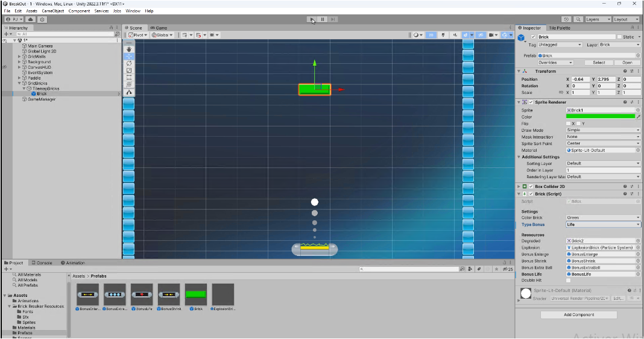Open the Type Bonus dropdown
Image resolution: width=644 pixels, height=339 pixels.
coord(602,225)
